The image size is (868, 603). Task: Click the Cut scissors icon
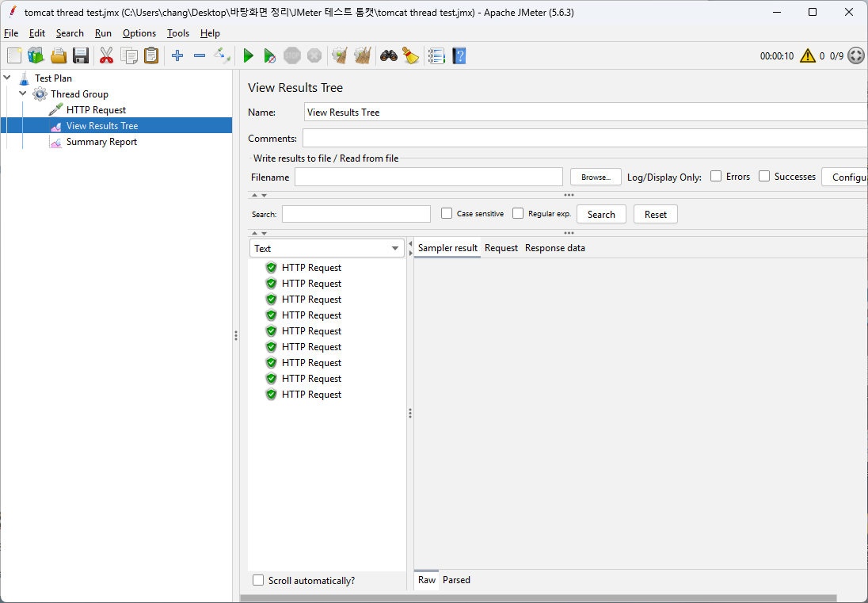coord(106,55)
